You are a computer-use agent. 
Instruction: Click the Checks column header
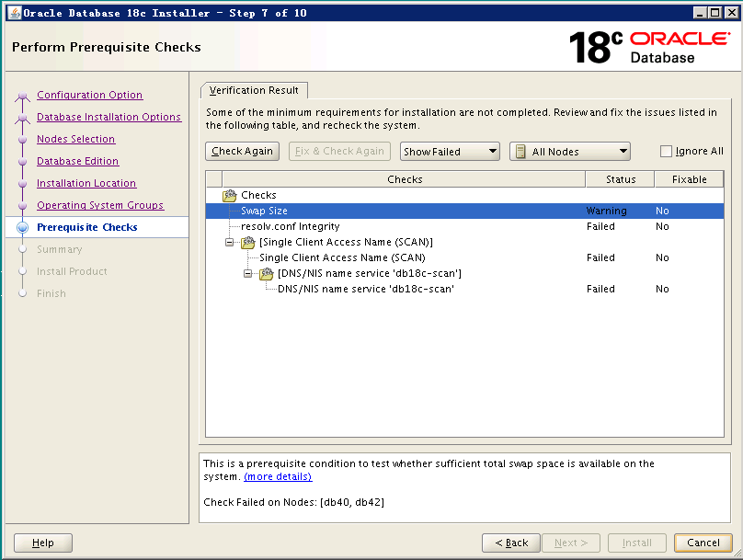coord(405,179)
